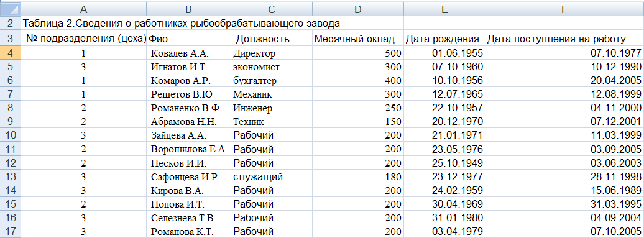Select row 8 header
The height and width of the screenshot is (238, 644).
[x=10, y=108]
